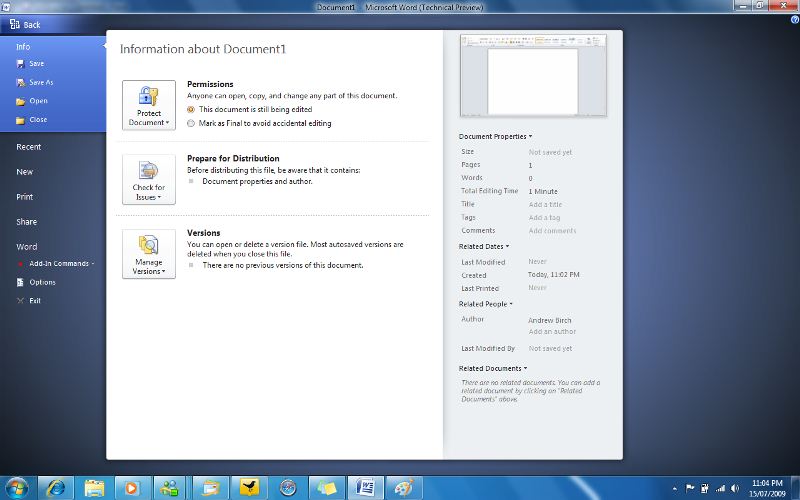
Task: Click the Prepare for Distribution heading
Action: 233,159
